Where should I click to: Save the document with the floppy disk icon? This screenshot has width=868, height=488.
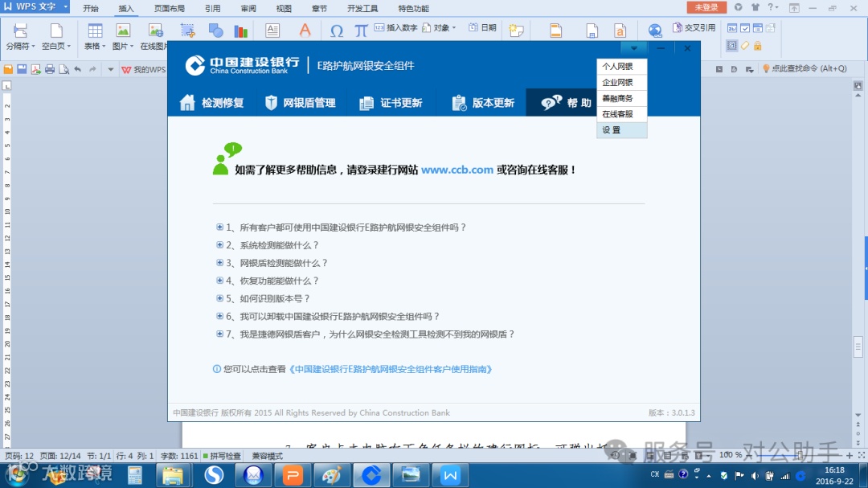pyautogui.click(x=22, y=69)
